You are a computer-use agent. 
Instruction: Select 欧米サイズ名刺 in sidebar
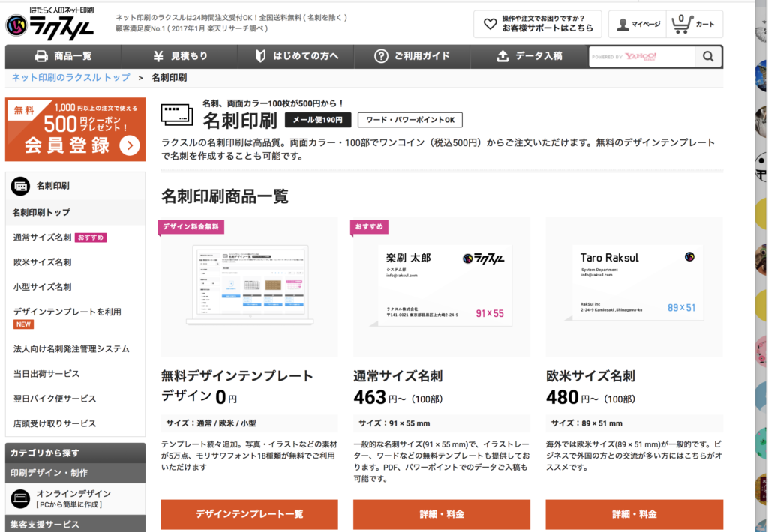pyautogui.click(x=43, y=262)
